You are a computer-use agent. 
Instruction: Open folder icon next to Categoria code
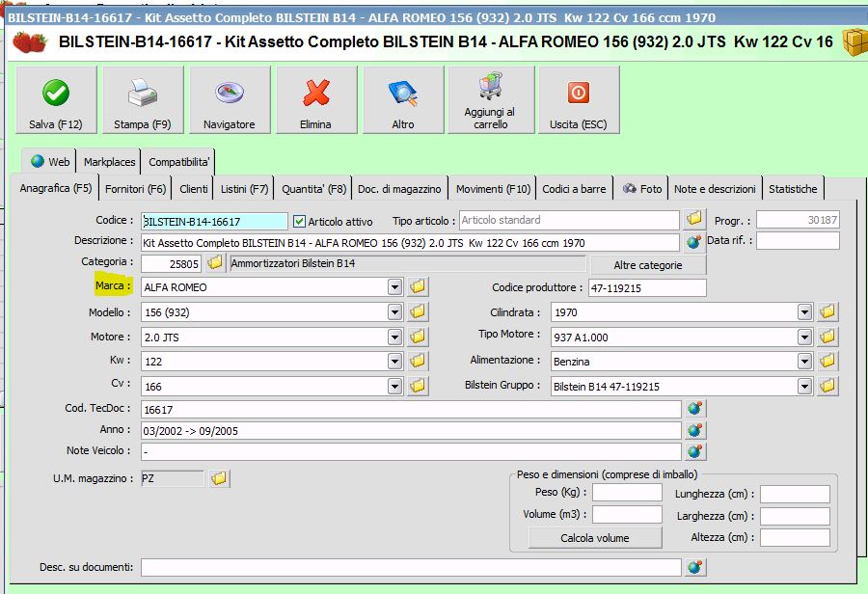[215, 263]
